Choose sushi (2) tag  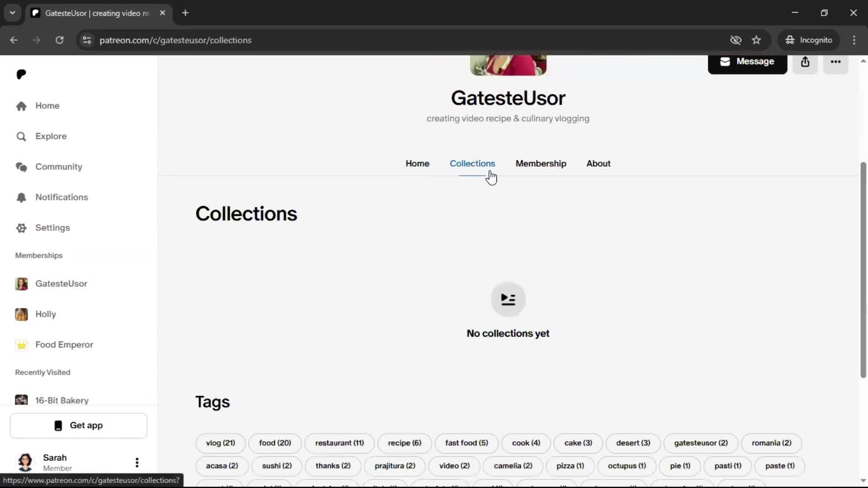277,466
